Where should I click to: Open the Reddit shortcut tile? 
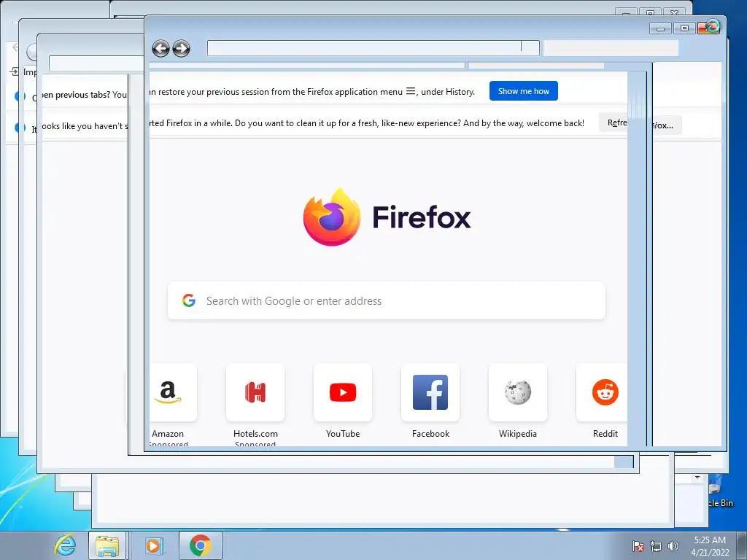(x=602, y=392)
